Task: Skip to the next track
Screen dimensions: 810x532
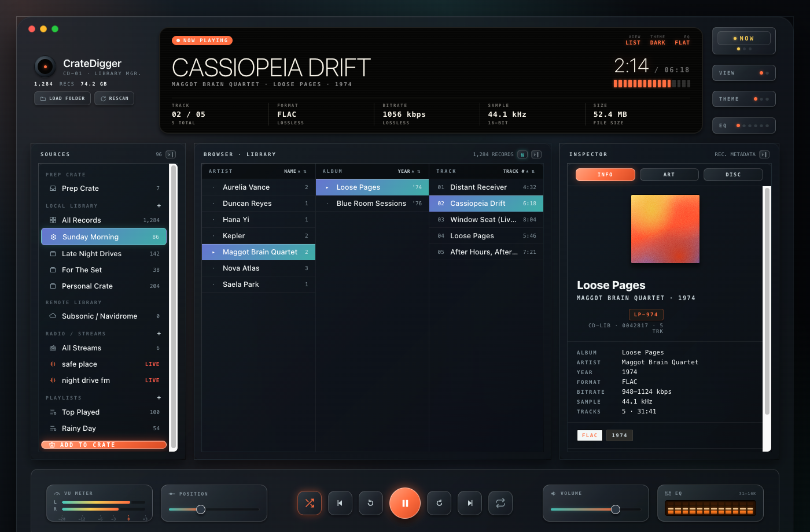Action: coord(470,503)
